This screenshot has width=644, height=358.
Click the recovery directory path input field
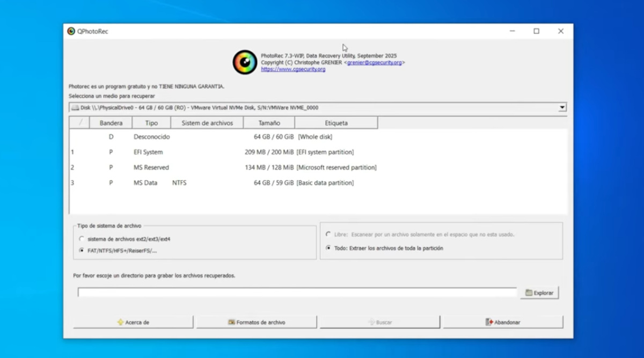pos(297,293)
